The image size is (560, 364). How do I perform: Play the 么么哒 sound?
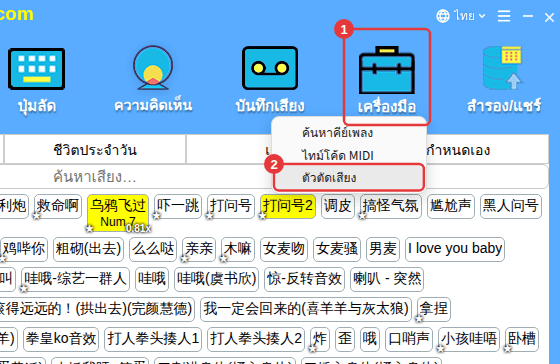pyautogui.click(x=153, y=249)
